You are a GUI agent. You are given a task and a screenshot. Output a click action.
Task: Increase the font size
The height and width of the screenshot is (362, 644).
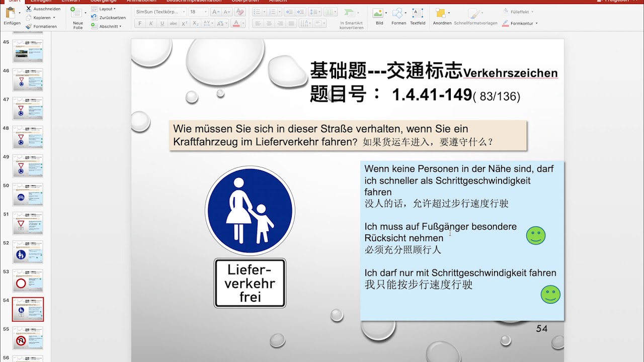[215, 12]
